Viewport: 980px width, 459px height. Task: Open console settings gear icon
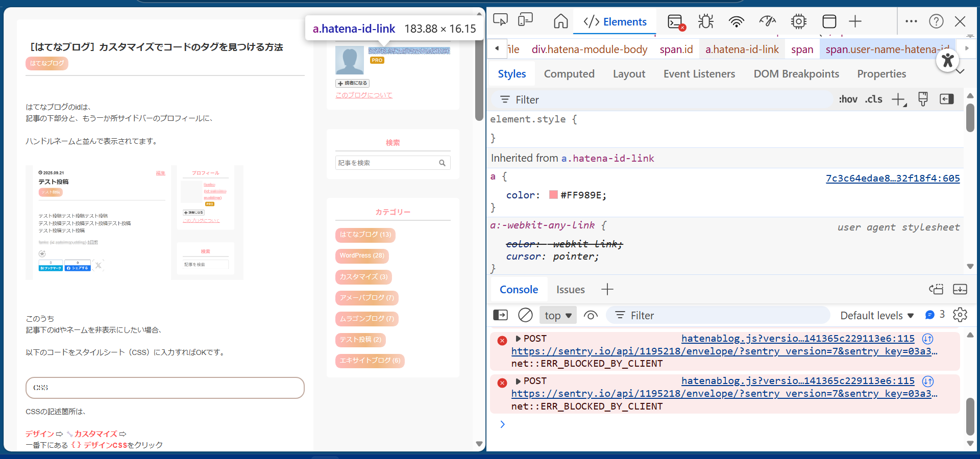point(960,315)
